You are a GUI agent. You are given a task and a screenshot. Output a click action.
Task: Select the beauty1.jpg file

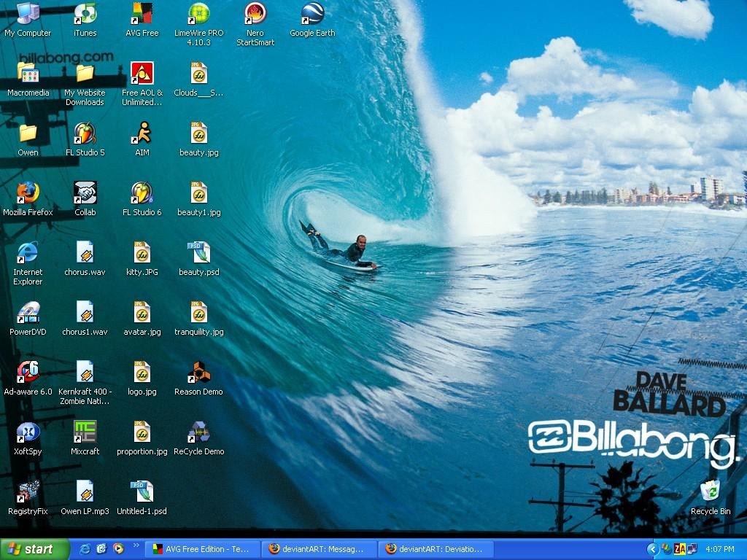point(198,199)
